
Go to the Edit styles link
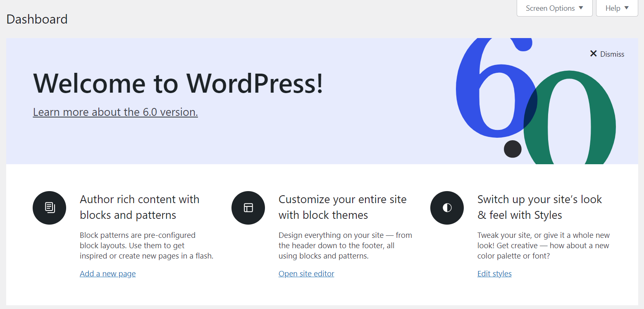(x=494, y=273)
